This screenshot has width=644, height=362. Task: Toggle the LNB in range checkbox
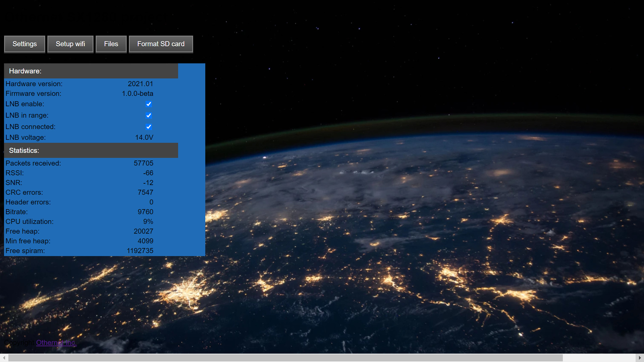point(149,115)
